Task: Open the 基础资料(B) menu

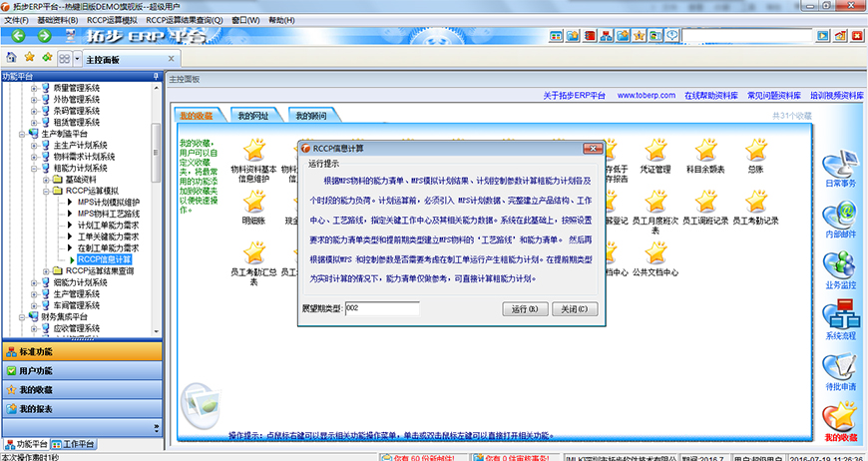Action: click(x=57, y=20)
